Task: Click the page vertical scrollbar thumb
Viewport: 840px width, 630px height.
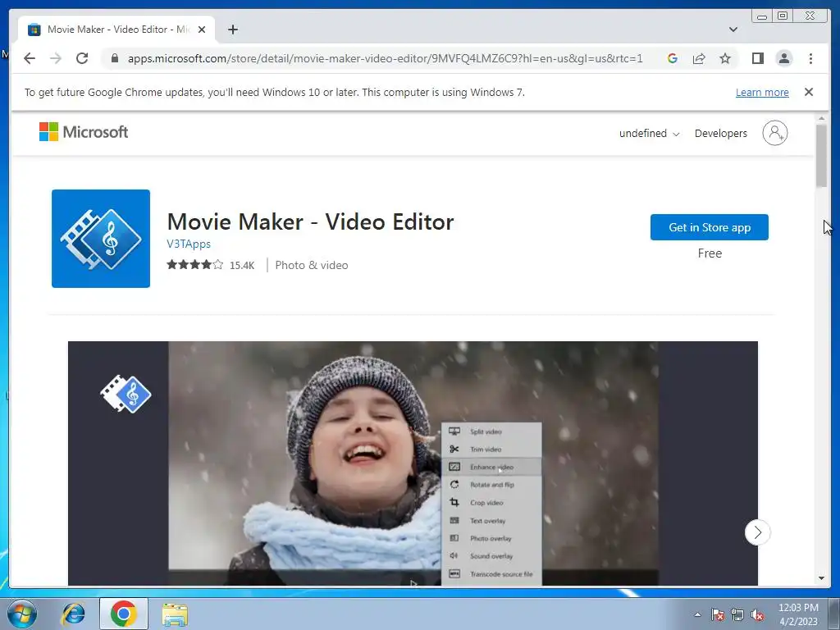Action: point(821,156)
